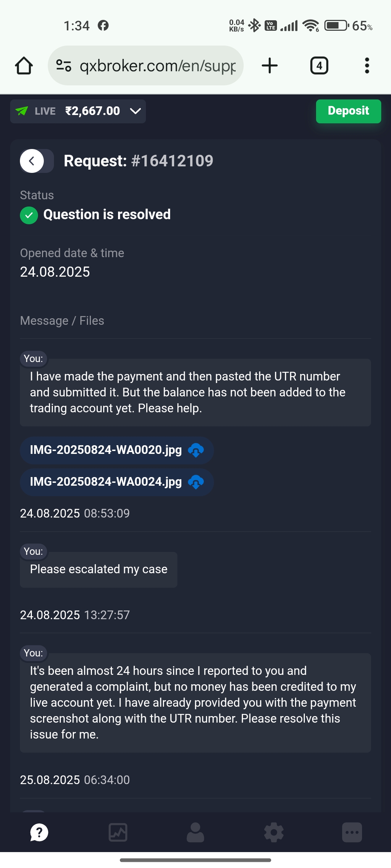Tap the Android gesture navigation bar
The image size is (391, 868).
[x=195, y=860]
